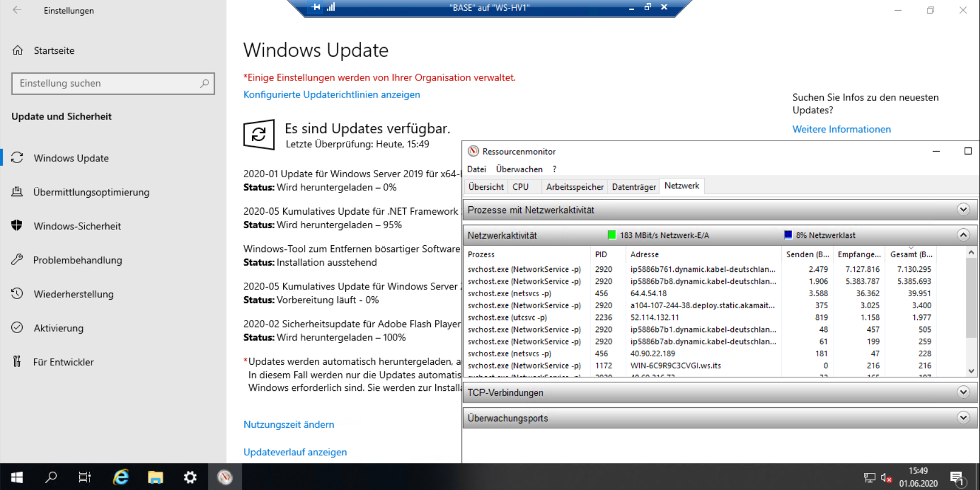
Task: Sort by the PID column header
Action: click(608, 254)
